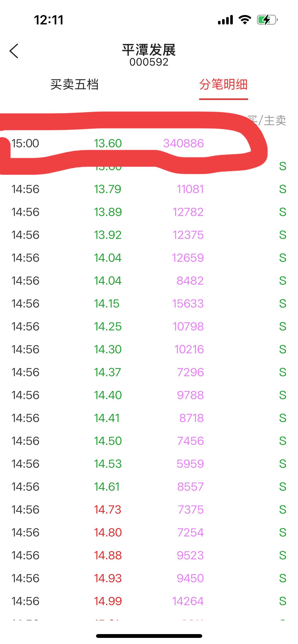Tap the S marker beside price 14.99
The image size is (298, 644).
click(x=283, y=601)
